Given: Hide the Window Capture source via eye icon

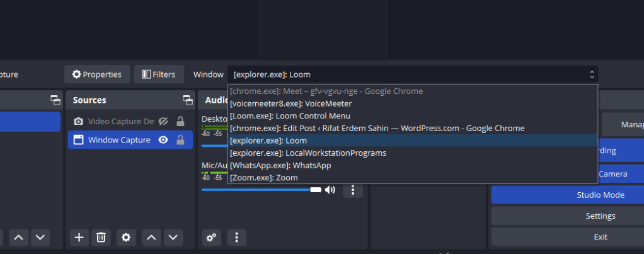Looking at the screenshot, I should [x=163, y=140].
